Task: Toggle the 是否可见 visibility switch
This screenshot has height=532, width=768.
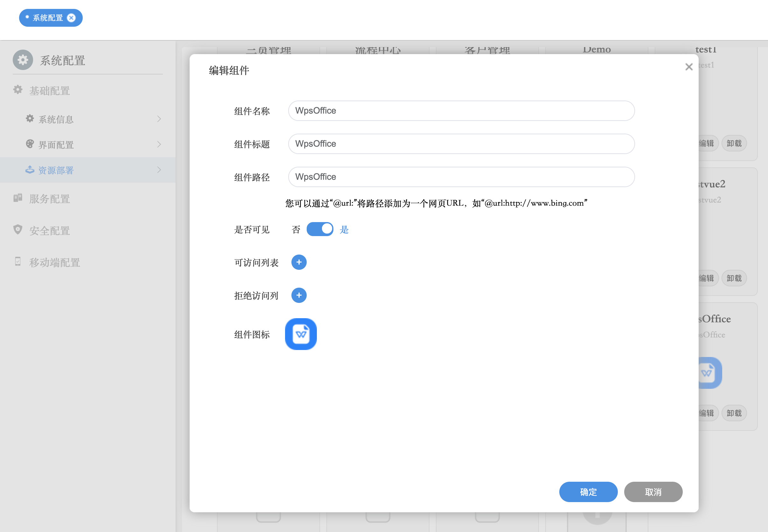Action: (320, 229)
